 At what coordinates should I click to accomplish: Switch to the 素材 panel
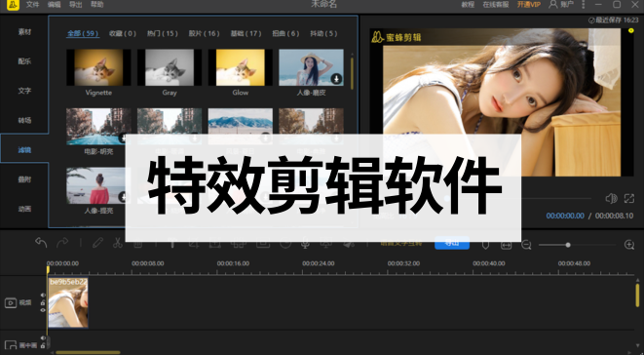24,31
